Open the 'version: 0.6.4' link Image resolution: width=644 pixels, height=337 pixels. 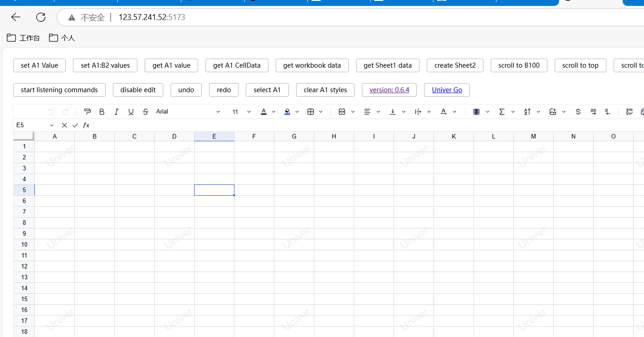[x=389, y=90]
